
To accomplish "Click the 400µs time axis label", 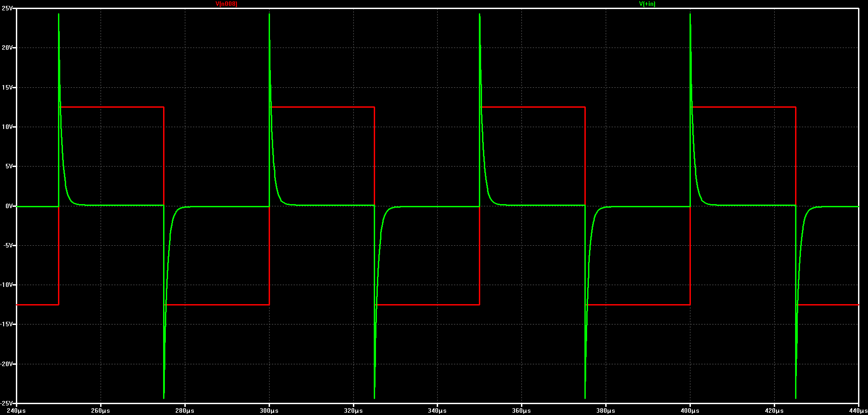I will pyautogui.click(x=690, y=410).
